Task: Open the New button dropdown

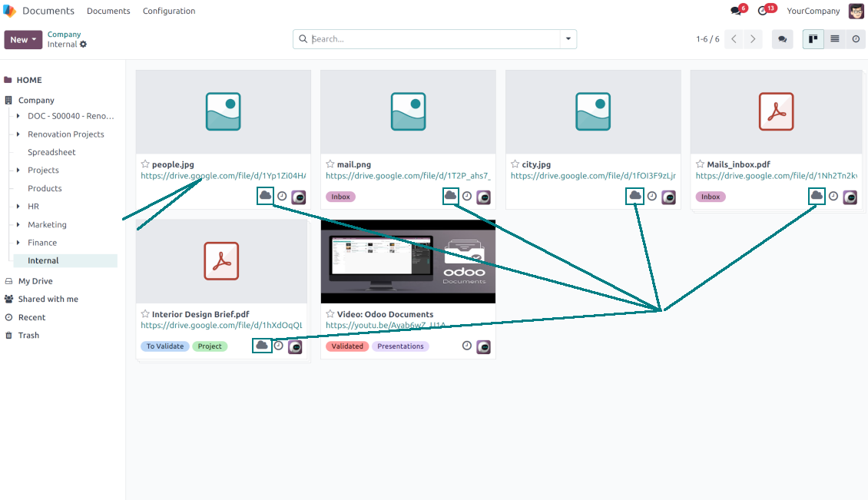Action: click(x=23, y=39)
